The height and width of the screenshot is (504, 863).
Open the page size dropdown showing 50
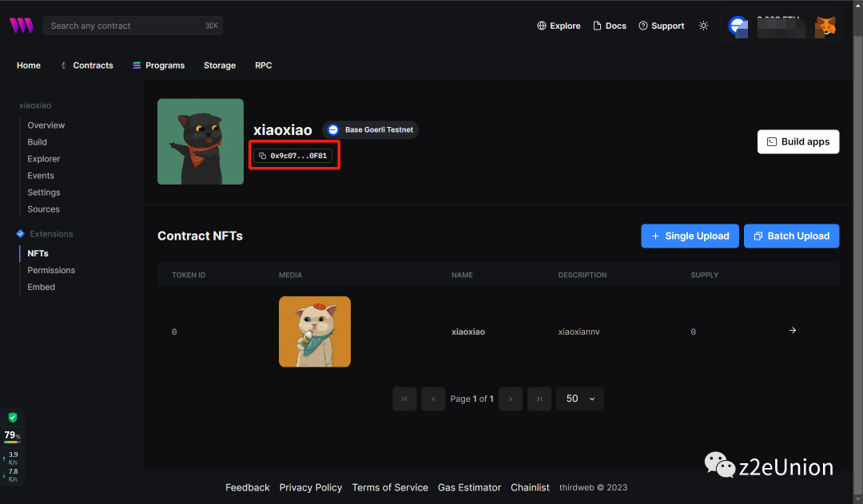point(579,399)
